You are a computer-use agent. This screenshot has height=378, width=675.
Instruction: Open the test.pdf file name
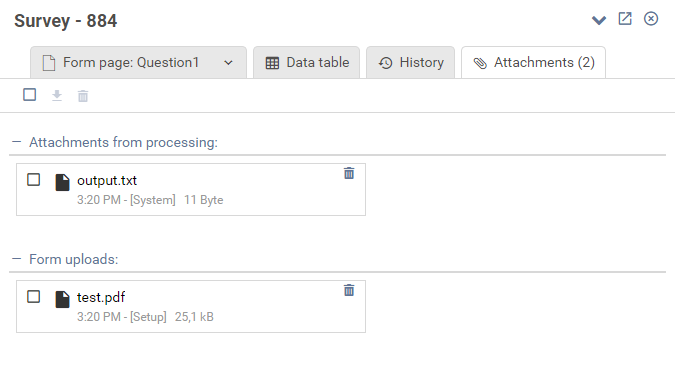(x=101, y=297)
